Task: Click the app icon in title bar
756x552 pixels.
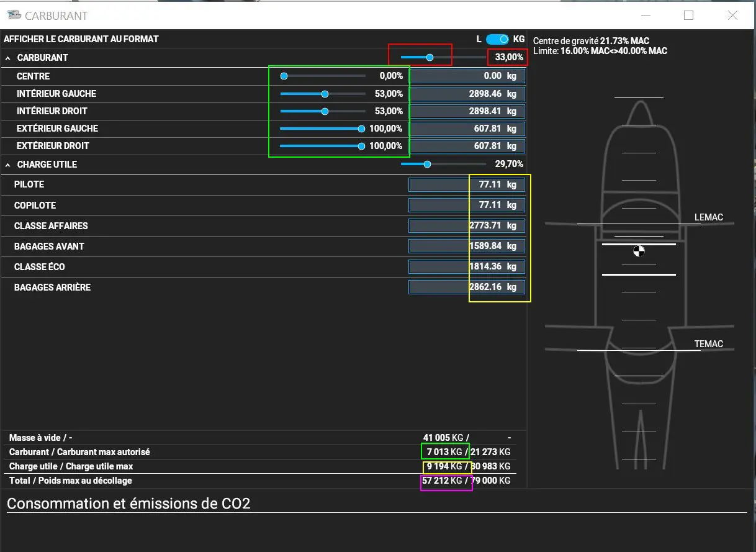Action: [x=14, y=15]
